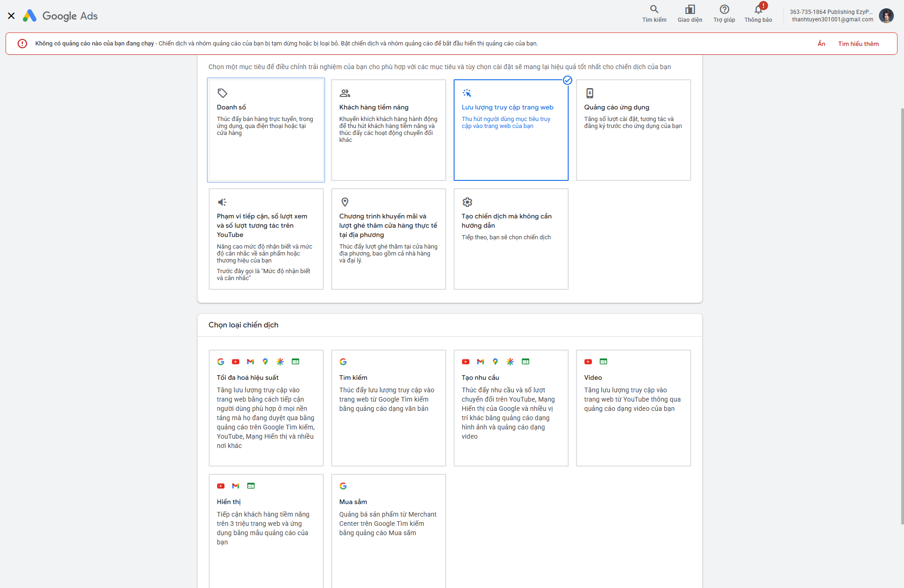Click the Google Ads logo

coord(60,16)
